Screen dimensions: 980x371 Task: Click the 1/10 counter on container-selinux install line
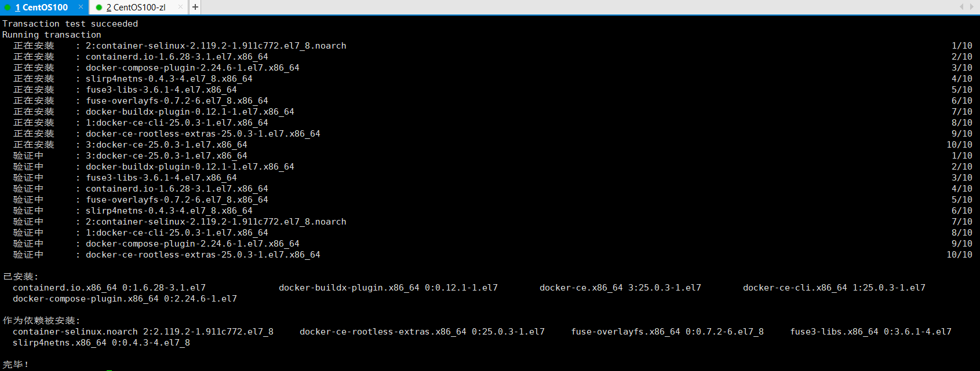click(962, 46)
